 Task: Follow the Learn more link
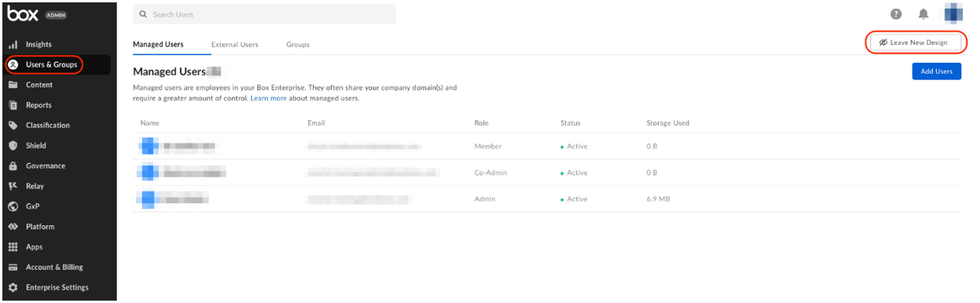(x=268, y=98)
